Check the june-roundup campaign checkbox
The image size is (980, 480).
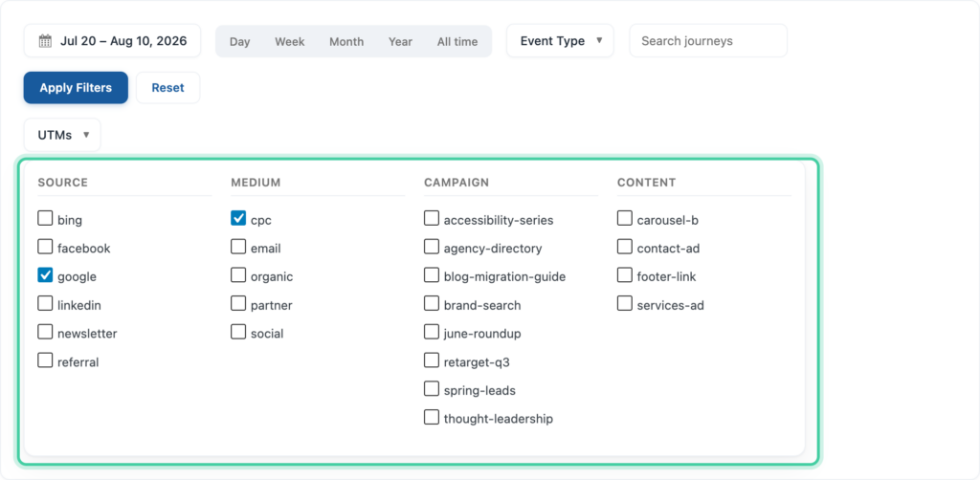pos(432,332)
